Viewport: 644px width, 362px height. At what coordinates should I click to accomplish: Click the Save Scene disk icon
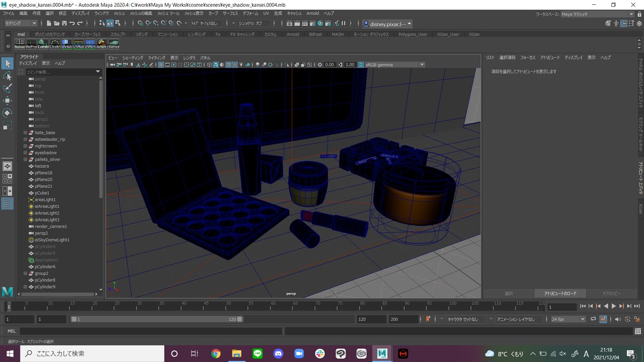(64, 23)
